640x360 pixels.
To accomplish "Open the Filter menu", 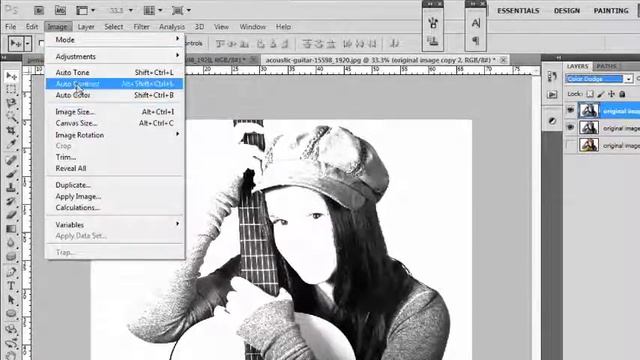I will pos(141,27).
